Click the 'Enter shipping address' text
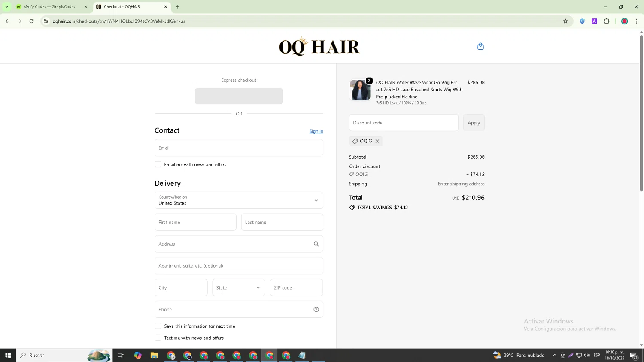This screenshot has width=644, height=362. tap(461, 184)
